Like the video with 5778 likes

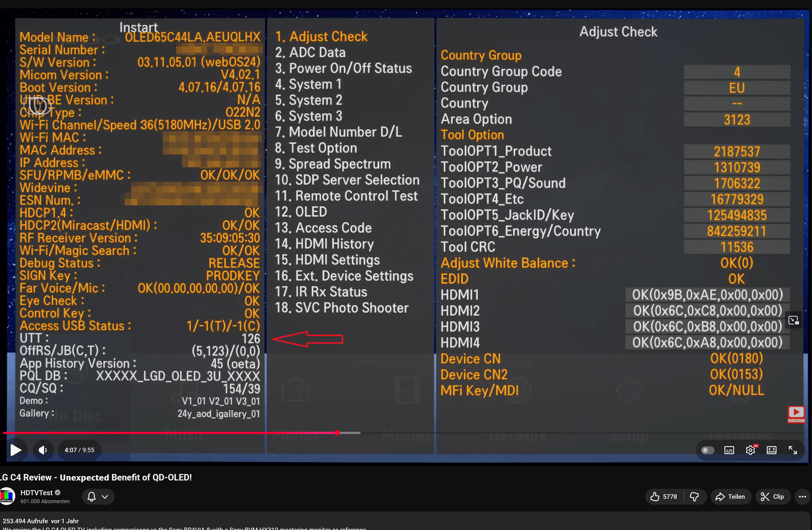pos(664,496)
